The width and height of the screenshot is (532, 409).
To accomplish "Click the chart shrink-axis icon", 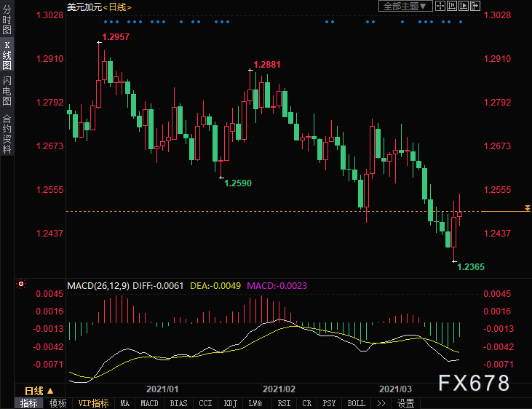I will click(452, 6).
